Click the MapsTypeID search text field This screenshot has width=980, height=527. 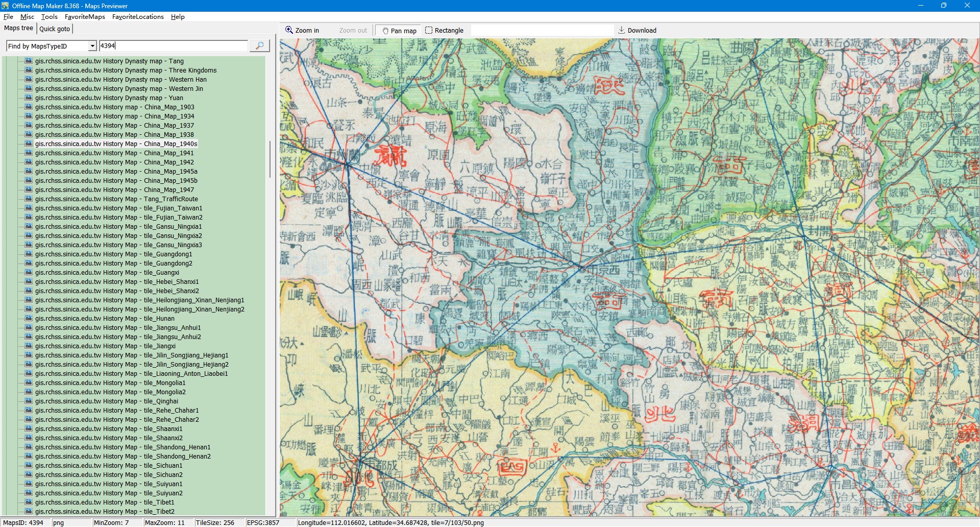tap(174, 46)
